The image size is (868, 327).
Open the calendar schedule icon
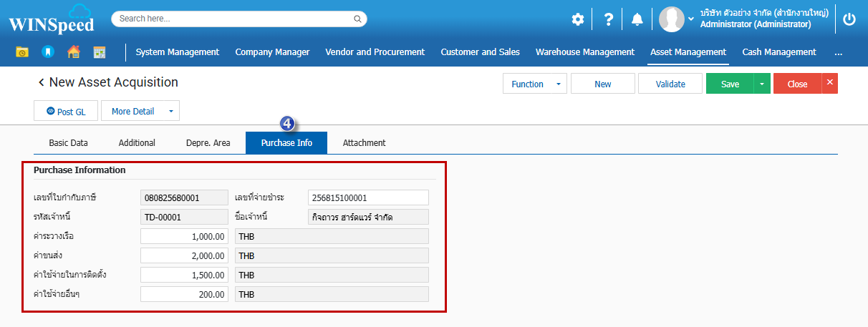[x=99, y=52]
